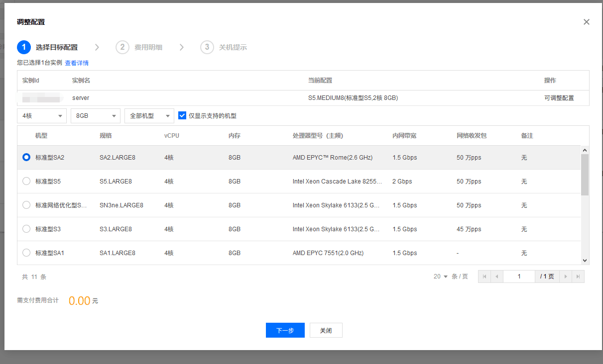This screenshot has width=603, height=364.
Task: Select the 标准型S5 radio button
Action: [26, 182]
